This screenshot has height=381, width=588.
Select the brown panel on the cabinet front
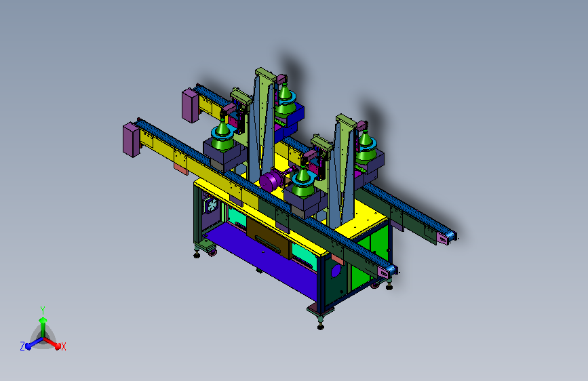click(x=268, y=239)
